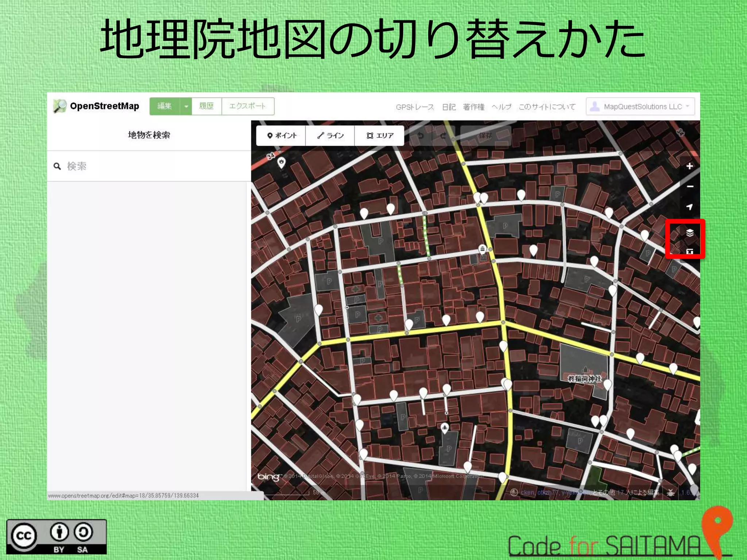Open the 日記 diary link
747x560 pixels.
point(449,107)
